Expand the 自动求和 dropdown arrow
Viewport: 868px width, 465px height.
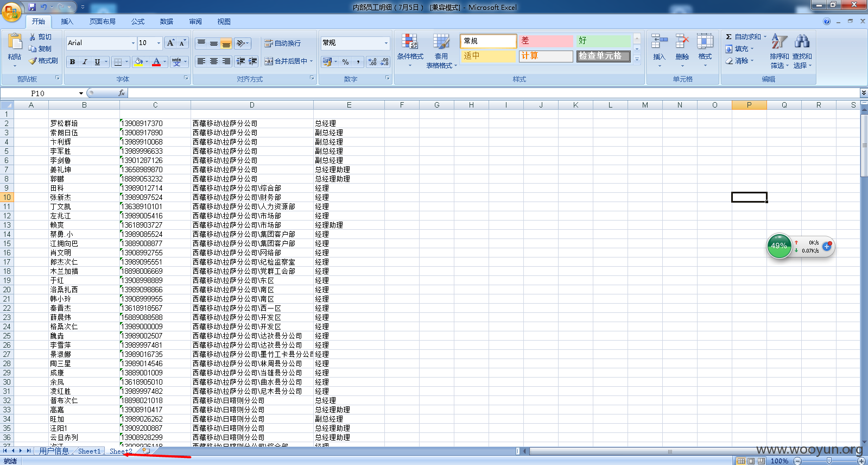coord(765,37)
